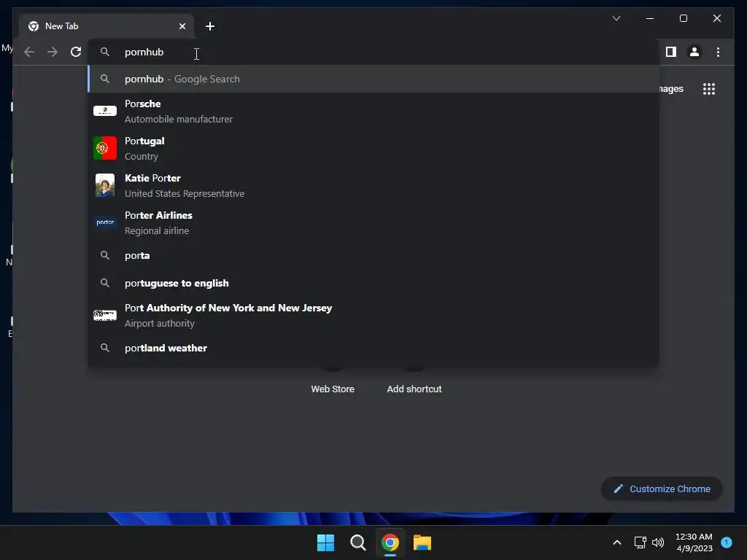Screen dimensions: 747x560
Task: Click the back navigation arrow
Action: point(29,52)
